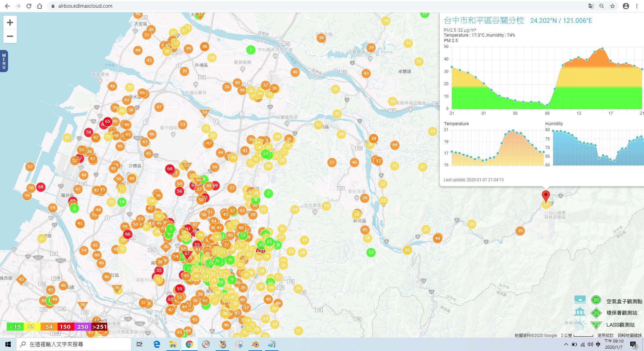Viewport: 644px width, 351px height.
Task: Click the browser address bar URL
Action: (85, 6)
